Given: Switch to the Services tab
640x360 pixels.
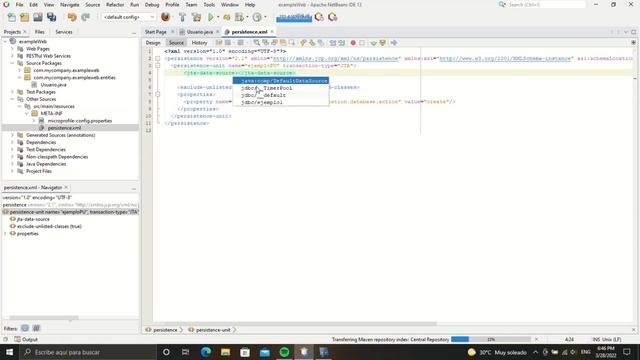Looking at the screenshot, I should tap(64, 32).
